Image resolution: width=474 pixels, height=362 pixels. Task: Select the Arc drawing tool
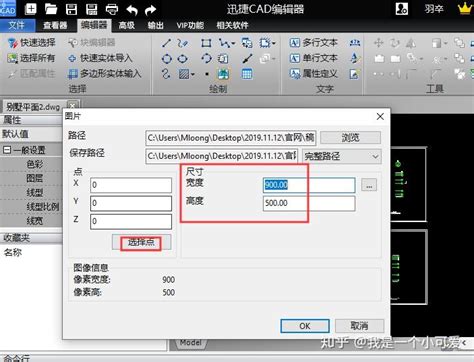click(x=206, y=58)
